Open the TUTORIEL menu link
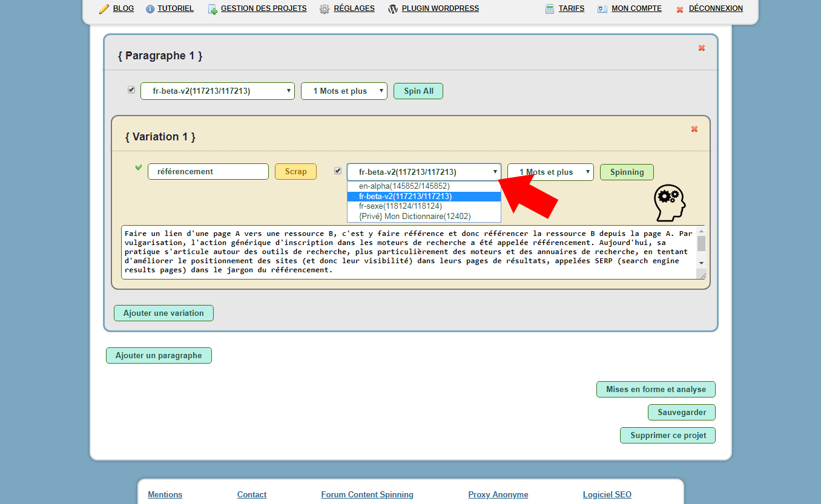The width and height of the screenshot is (821, 504). [176, 8]
